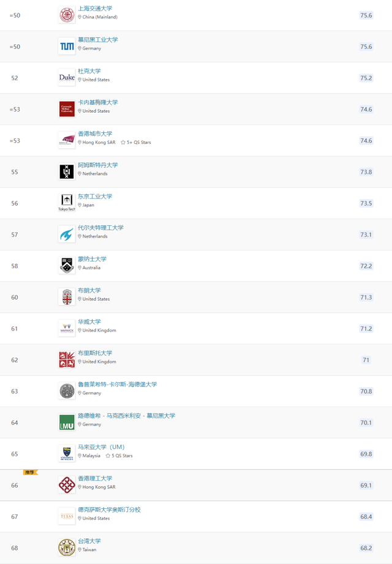This screenshot has height=564, width=392.
Task: Click the TU Delft flame logo
Action: (66, 234)
